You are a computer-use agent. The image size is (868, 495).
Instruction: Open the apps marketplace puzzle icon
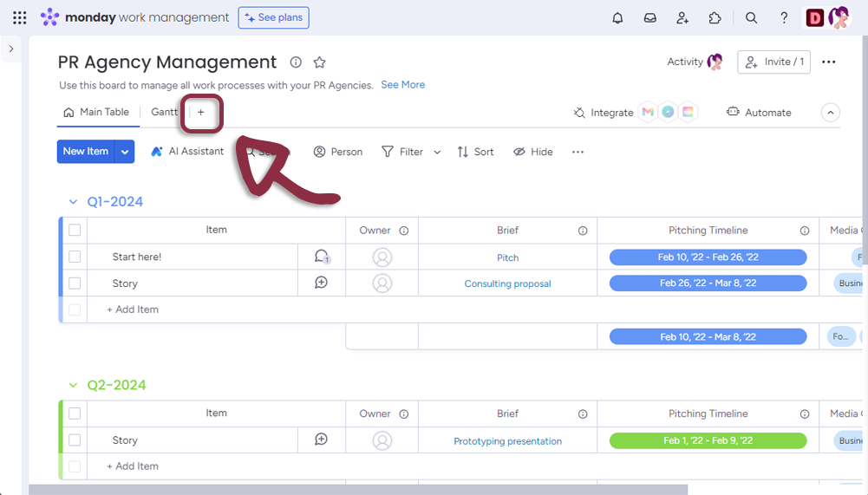pos(715,18)
